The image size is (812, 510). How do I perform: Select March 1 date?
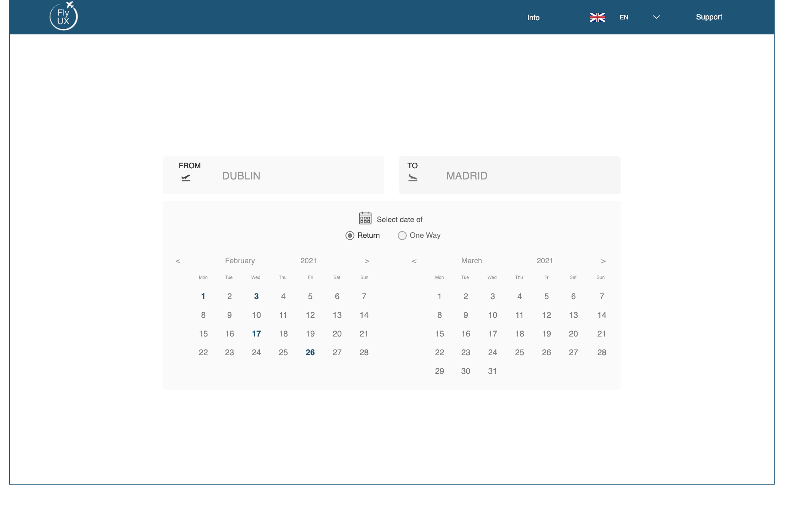tap(440, 297)
